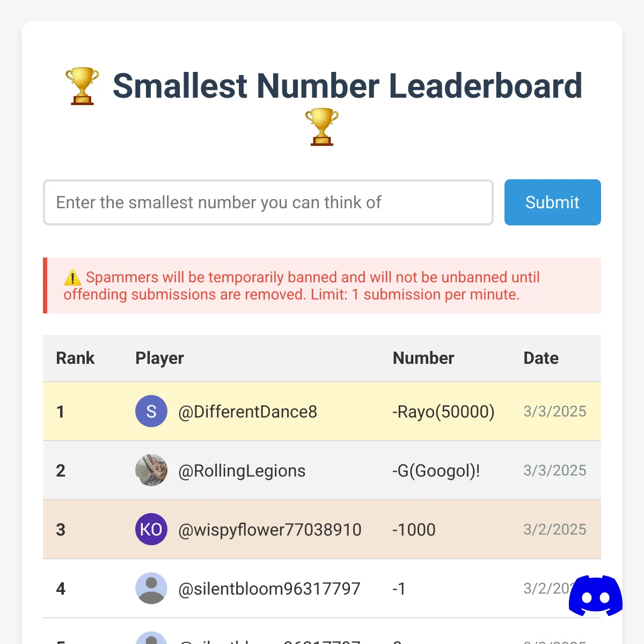Select the Rank column header

[75, 358]
